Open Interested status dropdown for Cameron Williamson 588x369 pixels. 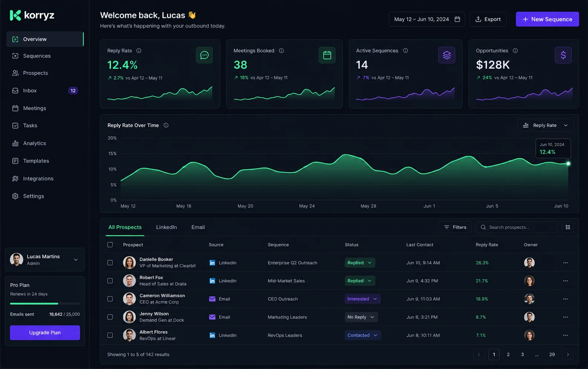pos(362,299)
